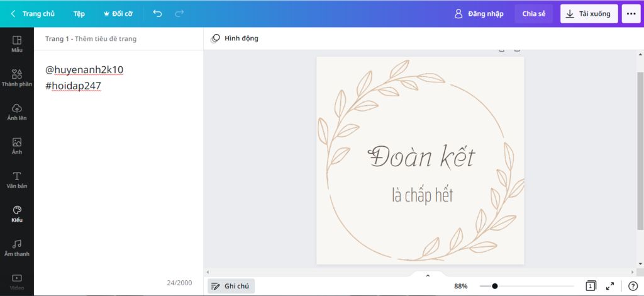Click the vertical scrollbar of canvas area

pyautogui.click(x=640, y=151)
